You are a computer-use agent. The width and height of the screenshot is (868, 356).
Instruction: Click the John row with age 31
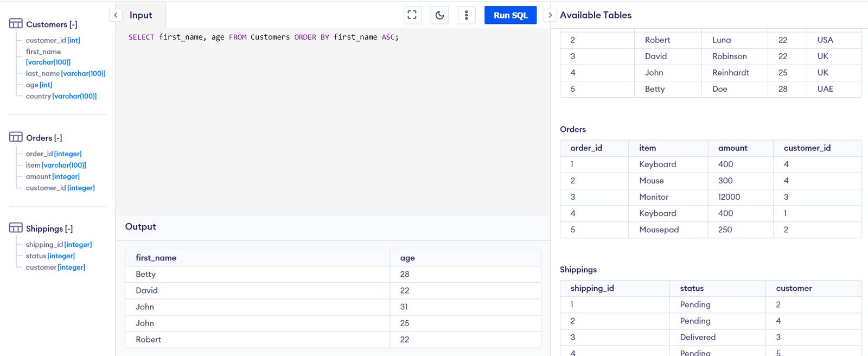333,307
